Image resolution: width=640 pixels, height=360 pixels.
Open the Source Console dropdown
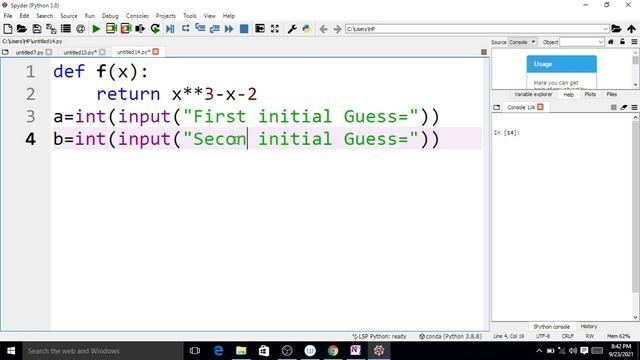pyautogui.click(x=522, y=42)
